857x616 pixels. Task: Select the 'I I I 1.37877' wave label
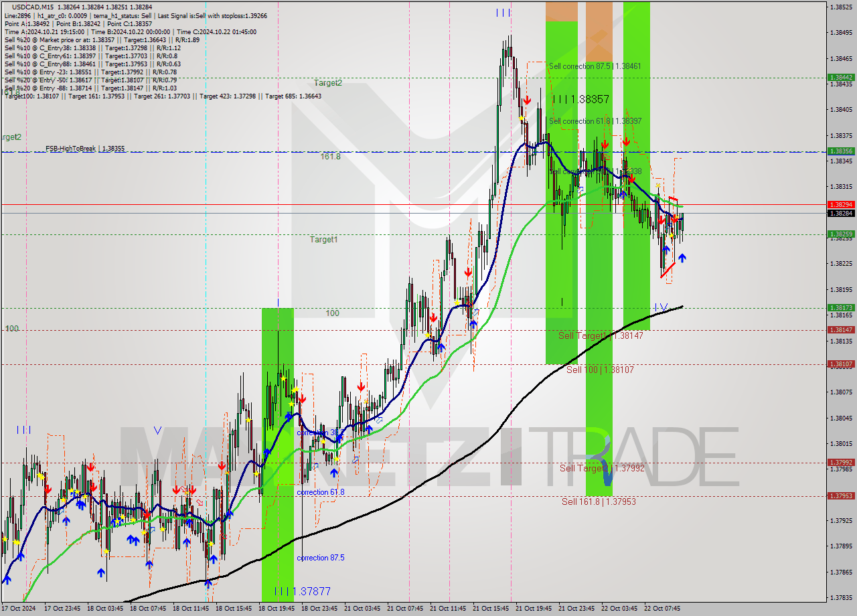click(302, 591)
